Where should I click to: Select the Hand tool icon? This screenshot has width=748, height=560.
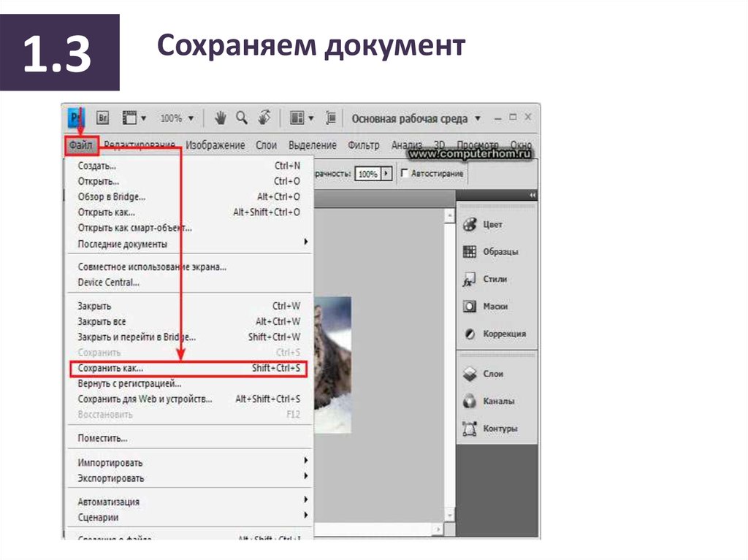220,118
